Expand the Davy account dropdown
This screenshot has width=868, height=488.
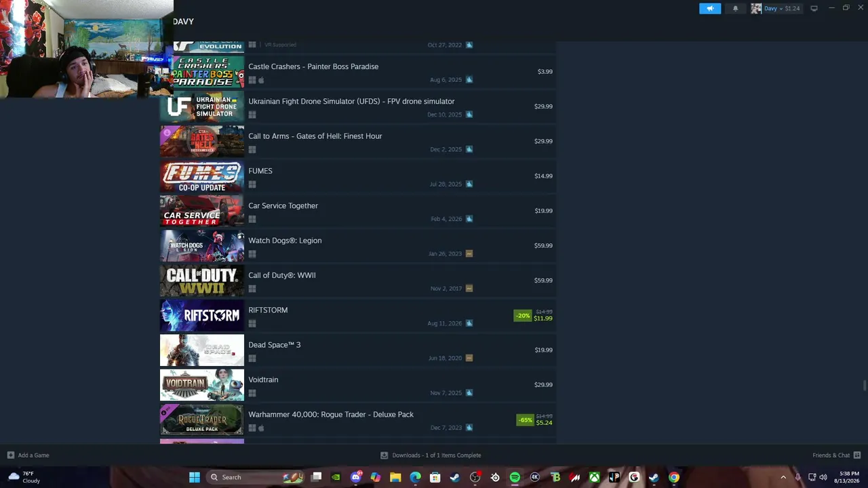point(782,8)
